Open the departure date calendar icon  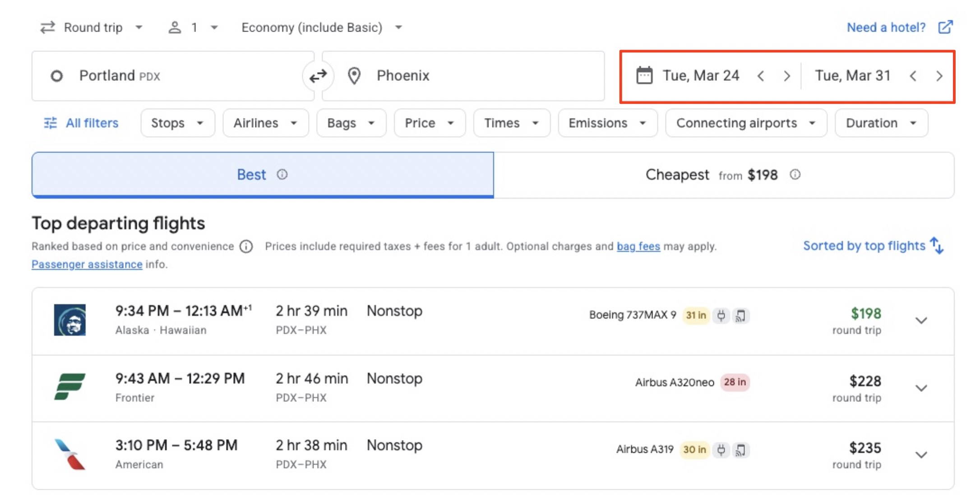[x=645, y=75]
